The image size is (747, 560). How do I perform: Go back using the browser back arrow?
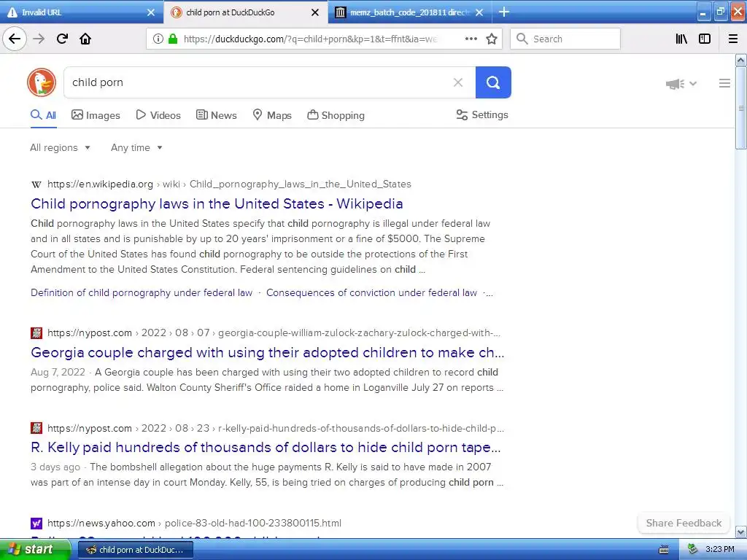pos(15,39)
